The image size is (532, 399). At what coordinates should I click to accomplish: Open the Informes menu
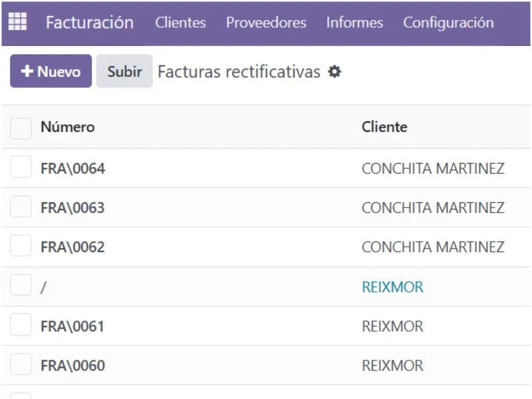pos(354,23)
